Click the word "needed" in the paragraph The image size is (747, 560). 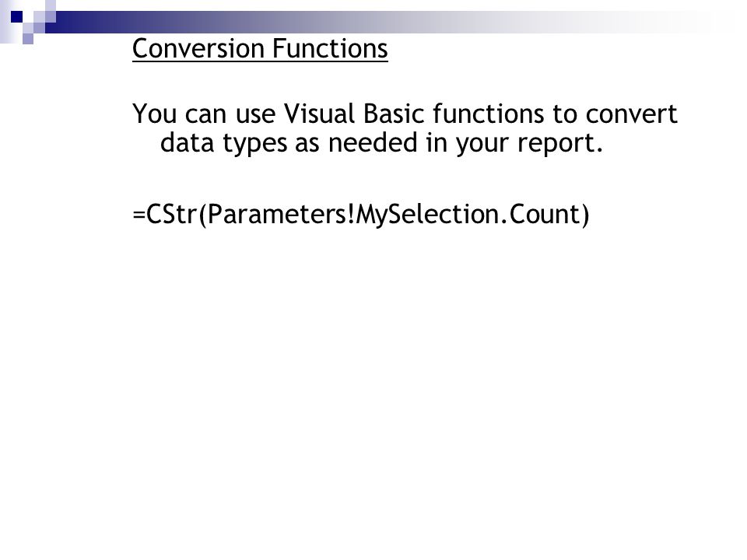click(373, 142)
